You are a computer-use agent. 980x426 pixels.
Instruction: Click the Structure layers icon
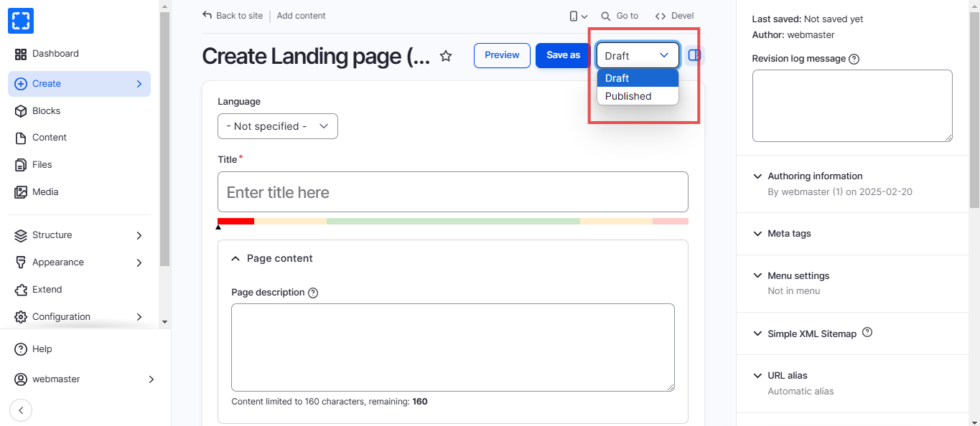(21, 235)
